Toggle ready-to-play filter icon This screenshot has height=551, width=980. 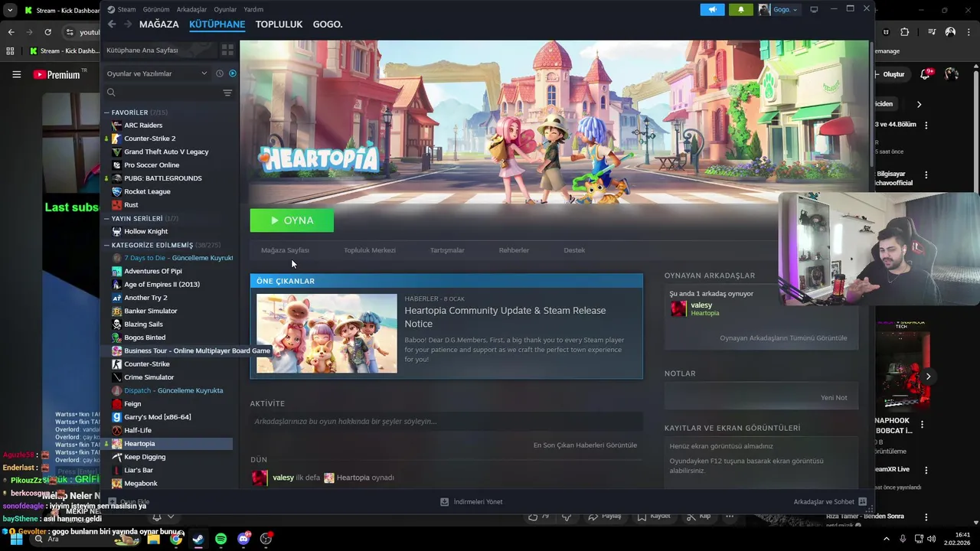(x=233, y=73)
